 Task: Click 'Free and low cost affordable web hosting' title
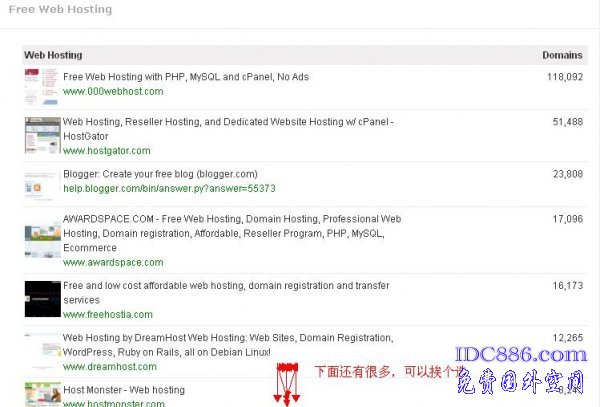pyautogui.click(x=228, y=285)
